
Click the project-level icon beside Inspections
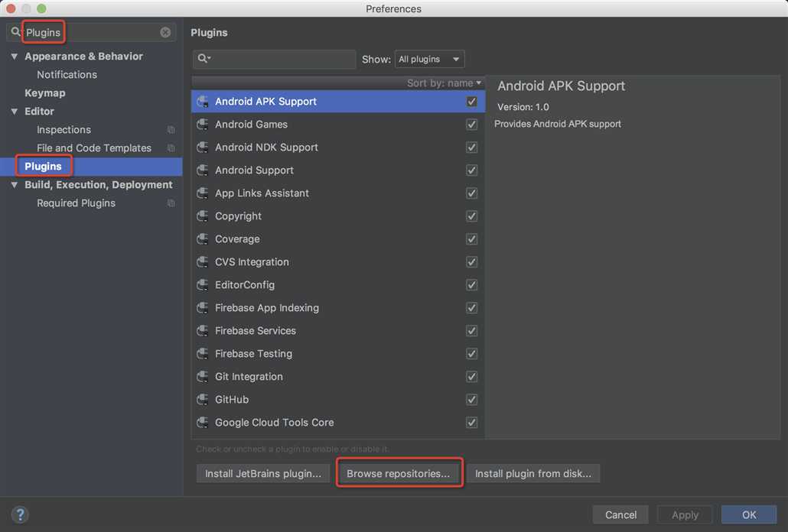(x=171, y=129)
